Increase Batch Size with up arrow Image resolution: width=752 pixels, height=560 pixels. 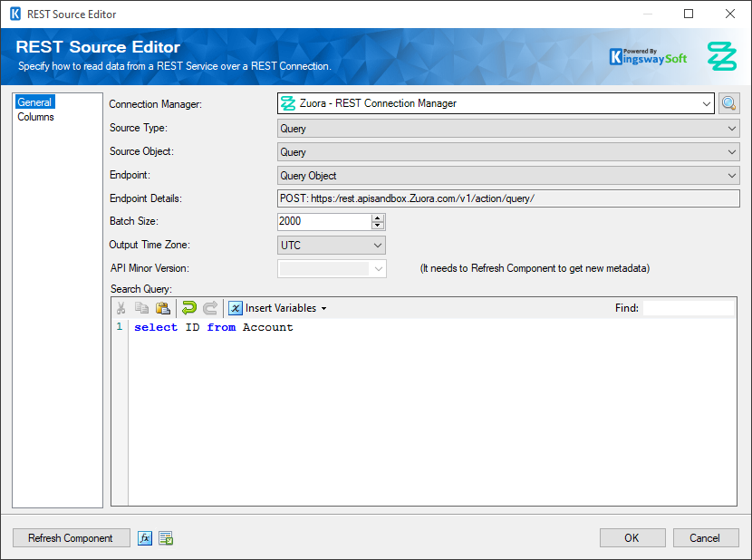378,217
